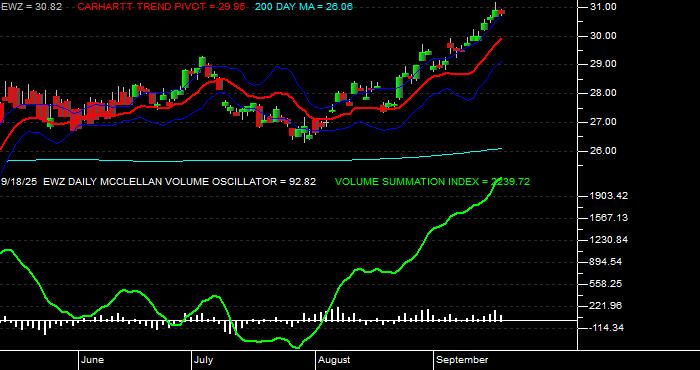Click the August month label

click(x=335, y=360)
